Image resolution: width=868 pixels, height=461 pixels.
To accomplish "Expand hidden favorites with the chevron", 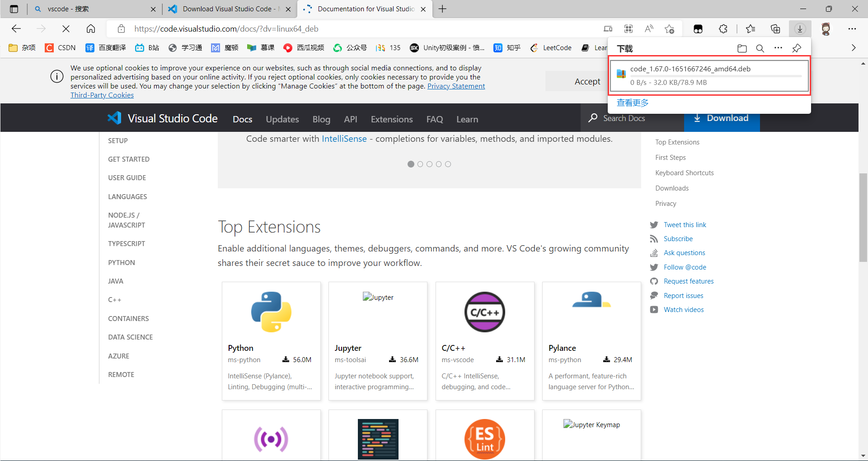I will pyautogui.click(x=854, y=47).
